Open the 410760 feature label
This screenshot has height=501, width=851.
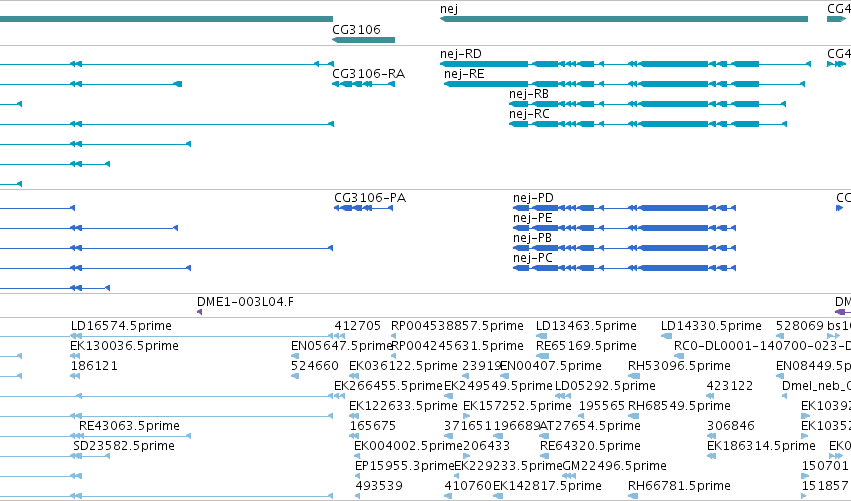pyautogui.click(x=468, y=485)
